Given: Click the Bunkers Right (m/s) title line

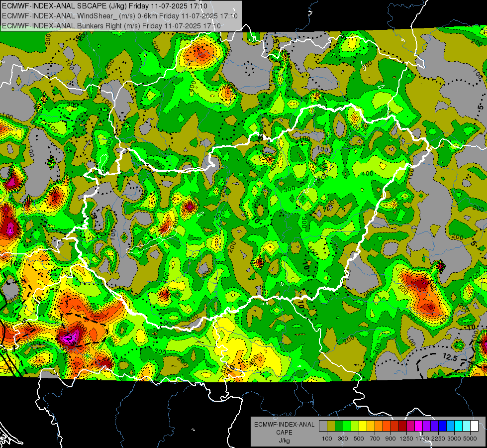Looking at the screenshot, I should [111, 26].
